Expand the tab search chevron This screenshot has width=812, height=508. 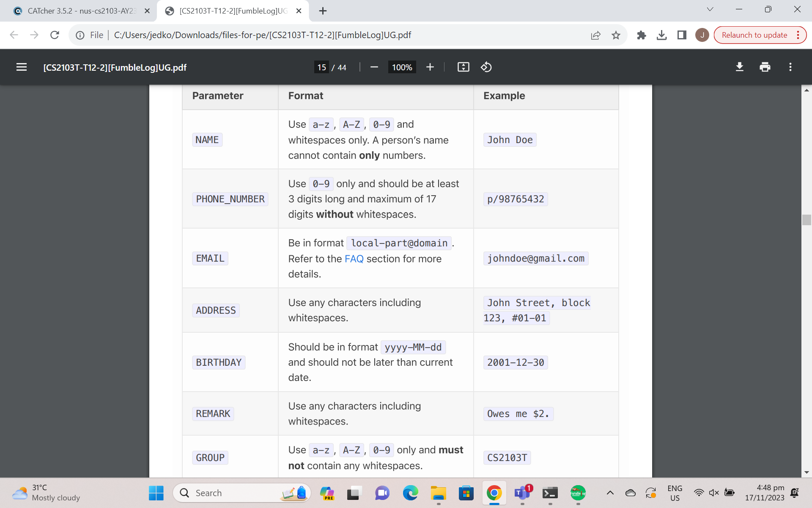coord(710,9)
